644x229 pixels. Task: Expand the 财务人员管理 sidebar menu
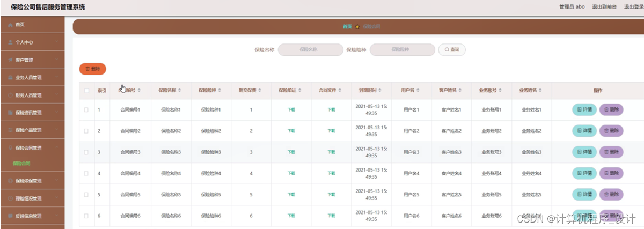click(32, 95)
